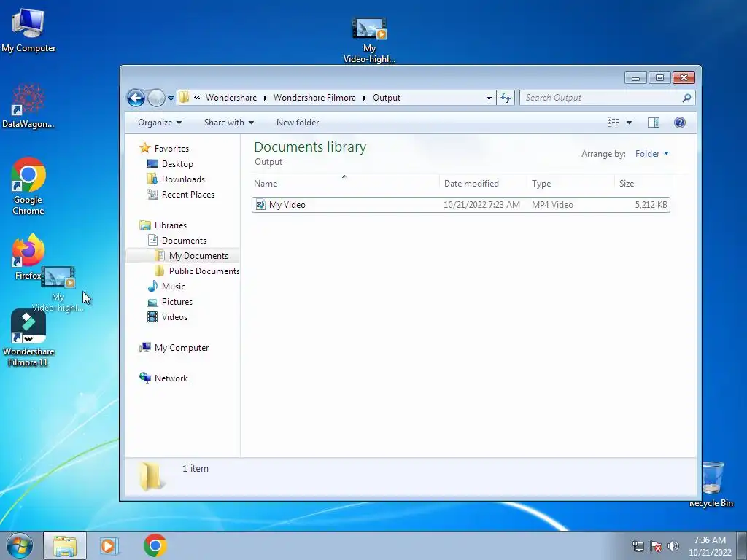Open Explorer help button
The image size is (747, 560).
[x=680, y=122]
